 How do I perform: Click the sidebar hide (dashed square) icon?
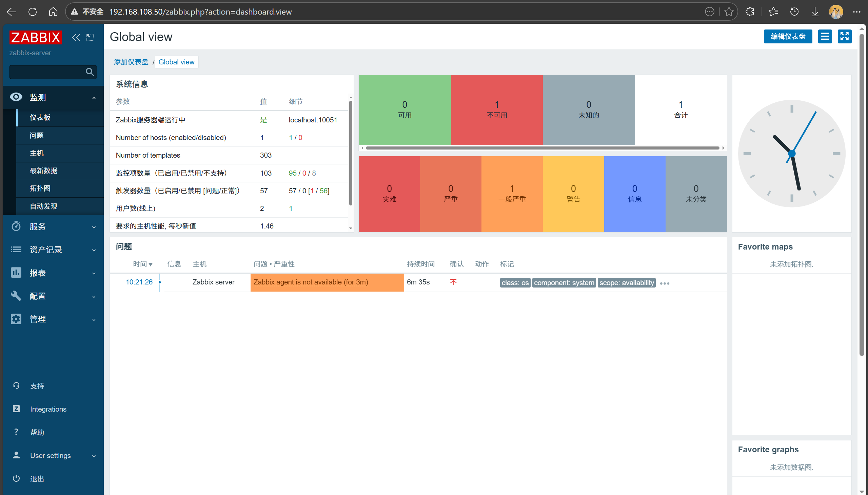pyautogui.click(x=90, y=37)
